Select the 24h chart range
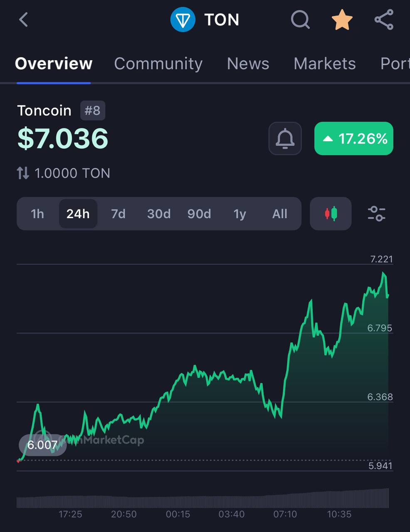The image size is (410, 532). 78,214
